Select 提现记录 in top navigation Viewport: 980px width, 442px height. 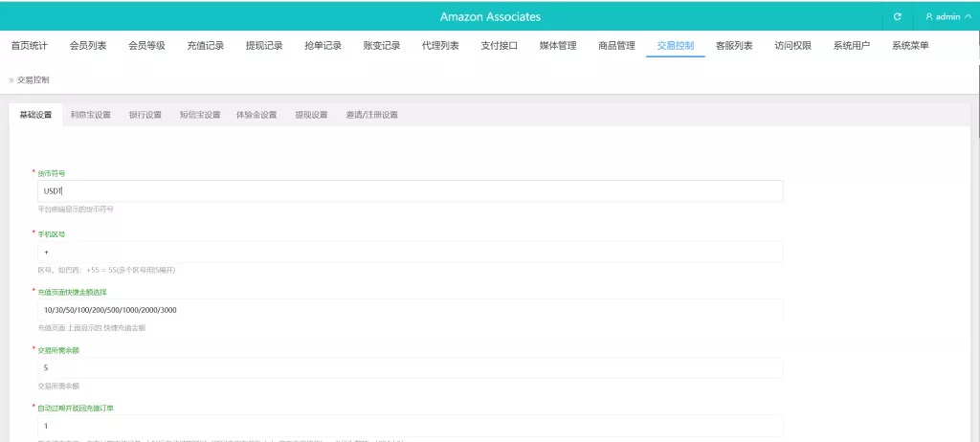[264, 45]
